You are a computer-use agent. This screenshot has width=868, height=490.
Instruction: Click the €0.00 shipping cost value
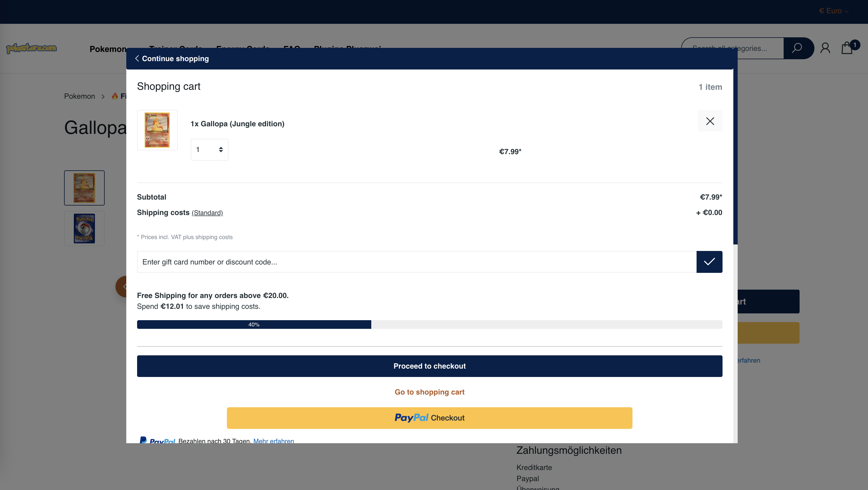pyautogui.click(x=709, y=213)
